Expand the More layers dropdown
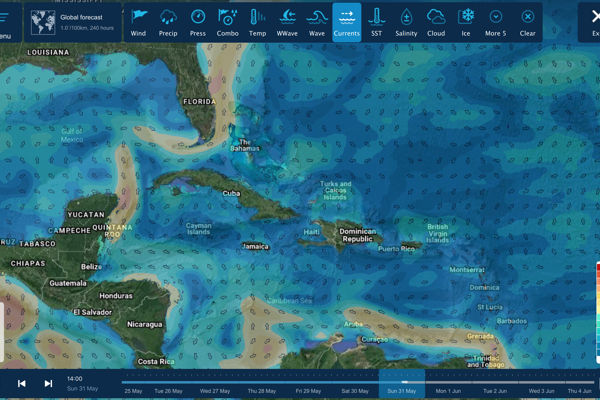Viewport: 600px width, 400px height. (x=496, y=21)
